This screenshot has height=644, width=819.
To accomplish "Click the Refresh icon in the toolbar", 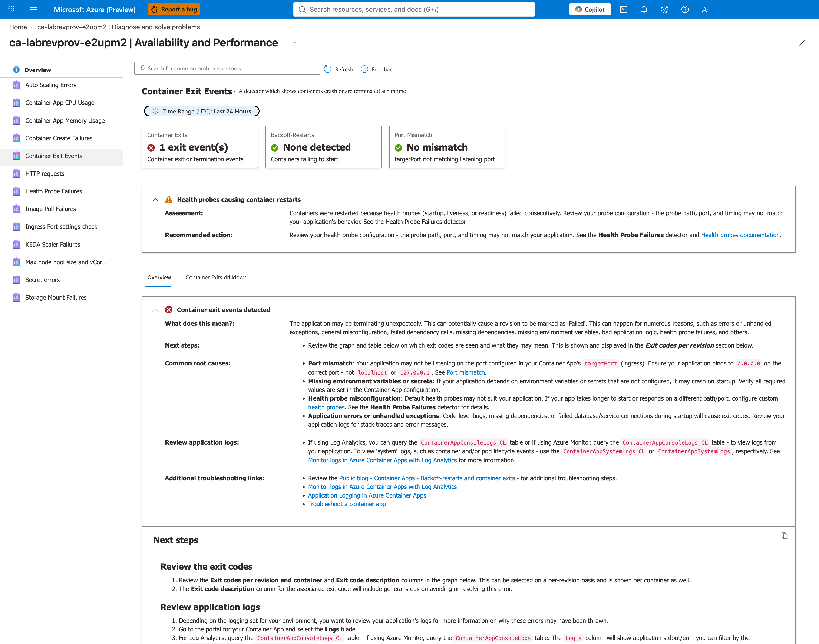I will click(327, 69).
